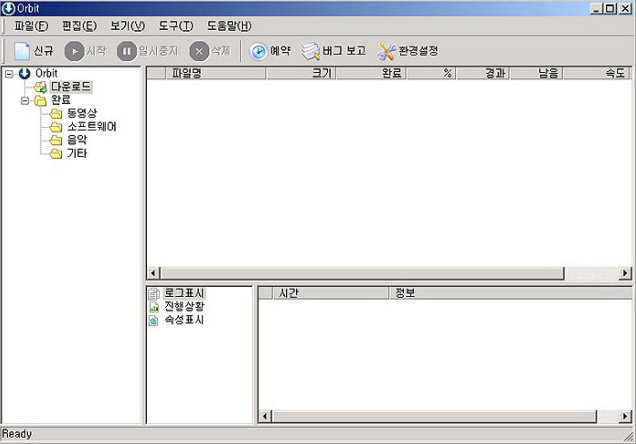This screenshot has height=444, width=636.
Task: Click the 로그표시 log icon
Action: point(154,294)
